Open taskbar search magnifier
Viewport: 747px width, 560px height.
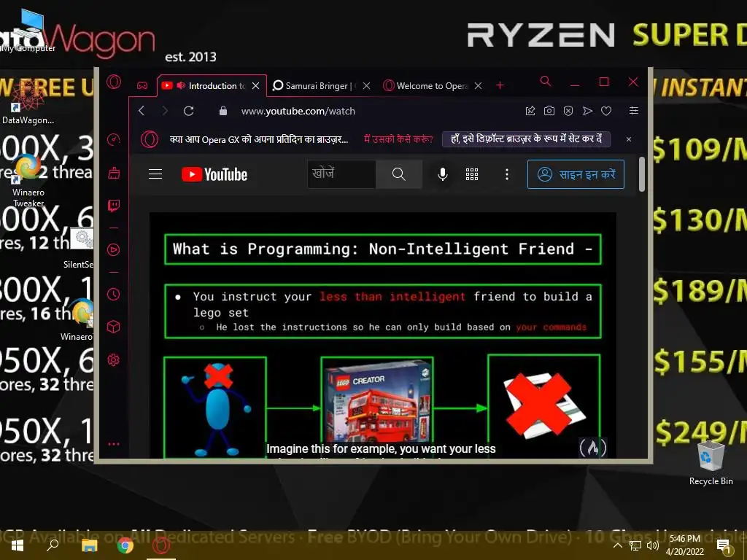click(53, 545)
